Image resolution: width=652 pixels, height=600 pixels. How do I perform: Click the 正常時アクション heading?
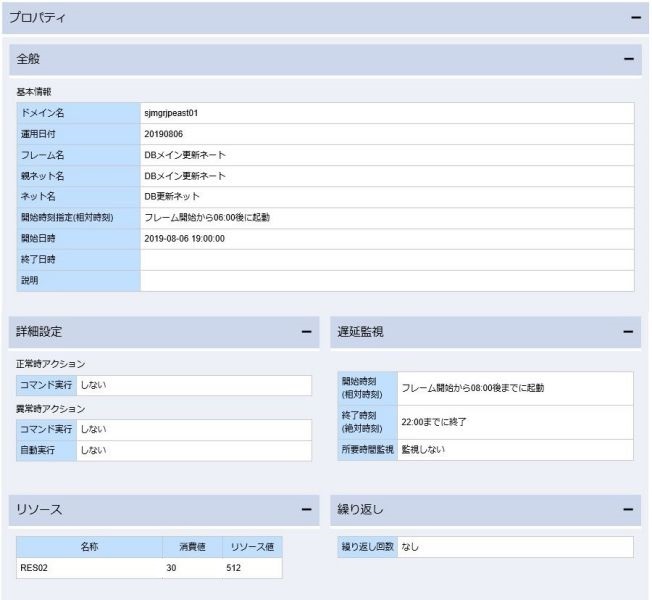point(50,364)
